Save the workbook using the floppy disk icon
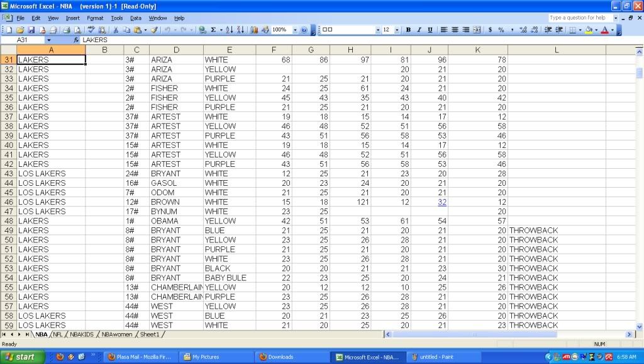This screenshot has width=644, height=364. pos(31,30)
